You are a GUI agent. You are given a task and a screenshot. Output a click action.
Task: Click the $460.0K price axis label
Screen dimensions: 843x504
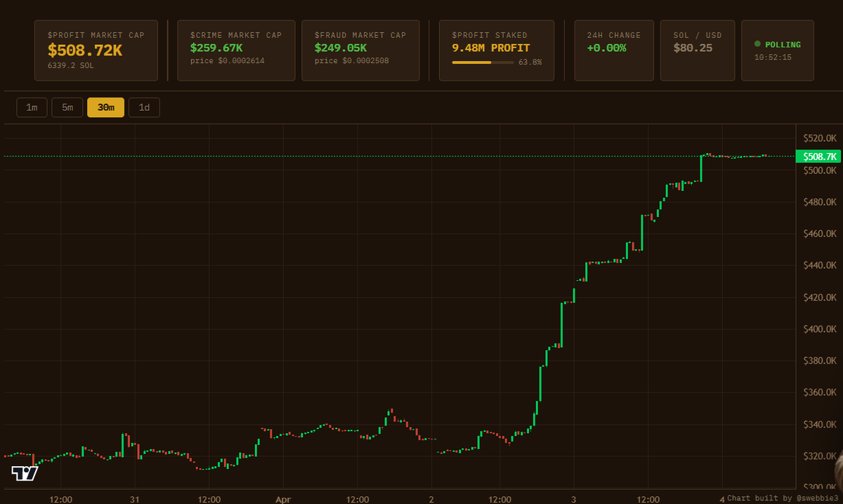click(820, 234)
